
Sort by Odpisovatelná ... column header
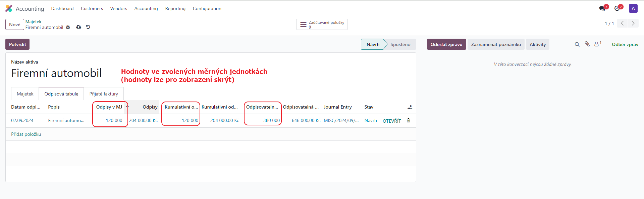(301, 107)
